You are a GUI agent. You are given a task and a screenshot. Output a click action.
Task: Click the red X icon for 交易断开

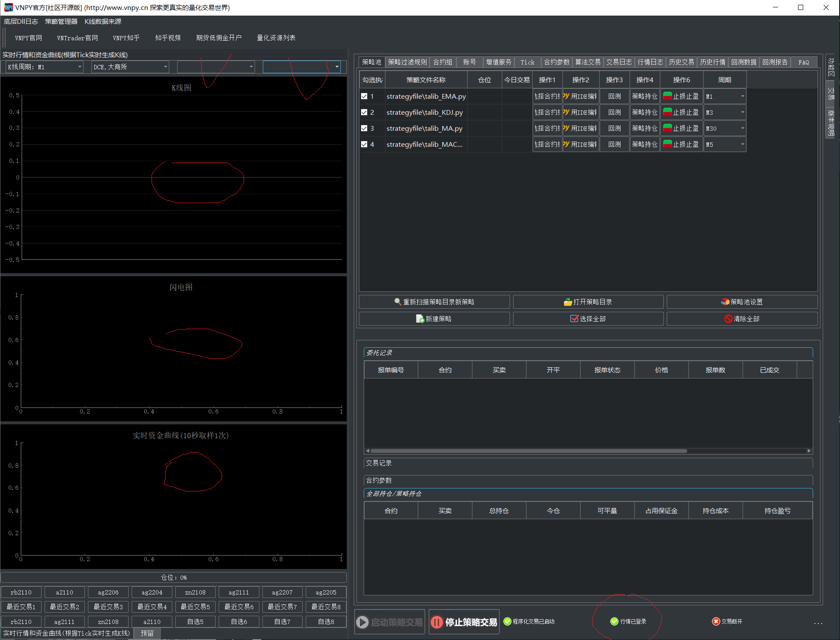716,621
